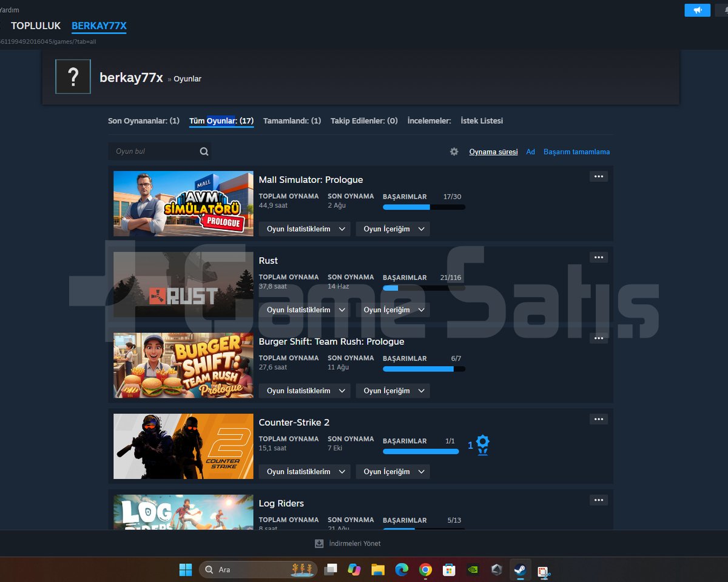Screen dimensions: 728x582
Task: Click the search magnifier in Oyun bul
Action: tap(204, 152)
